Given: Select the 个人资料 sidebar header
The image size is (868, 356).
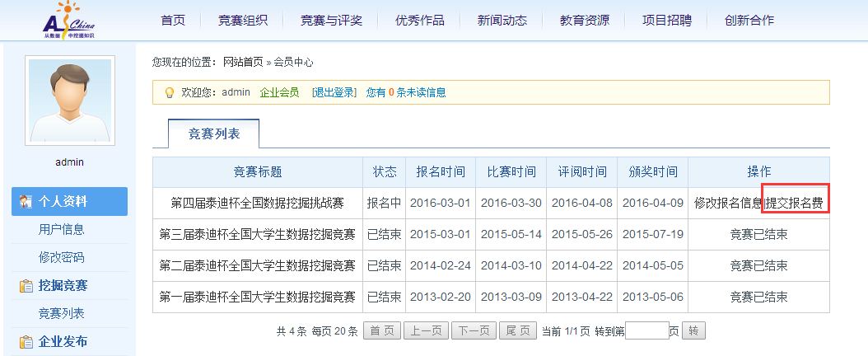Looking at the screenshot, I should tap(70, 202).
